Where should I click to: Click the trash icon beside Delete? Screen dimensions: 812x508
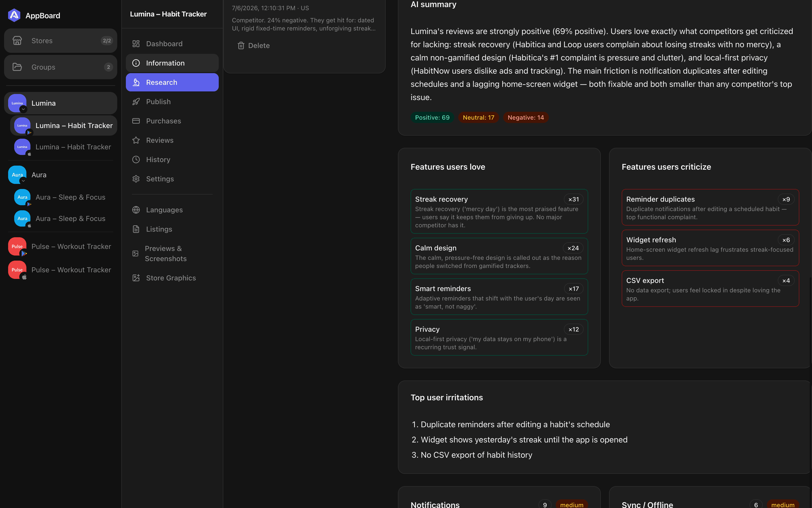point(241,46)
